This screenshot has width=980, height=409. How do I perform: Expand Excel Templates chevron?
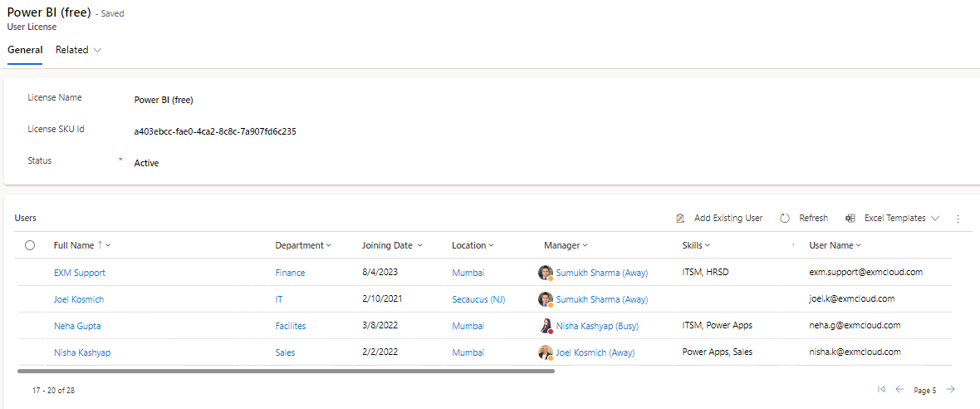(936, 219)
